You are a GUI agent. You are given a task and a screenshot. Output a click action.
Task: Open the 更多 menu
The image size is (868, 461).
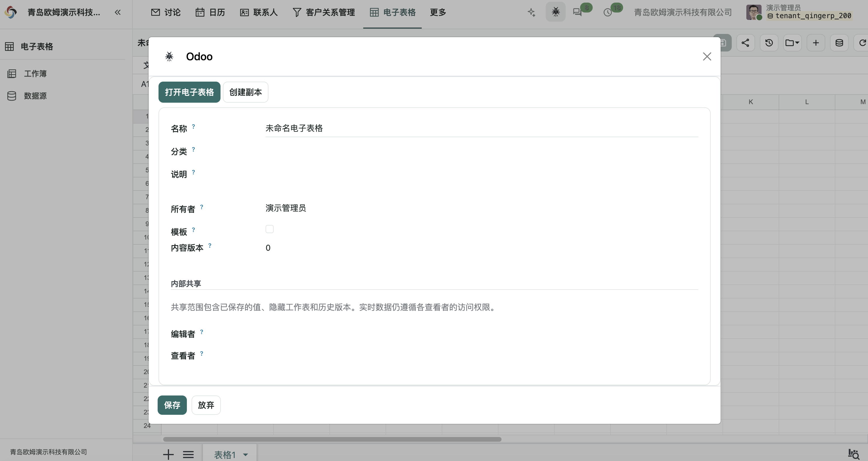(x=438, y=13)
